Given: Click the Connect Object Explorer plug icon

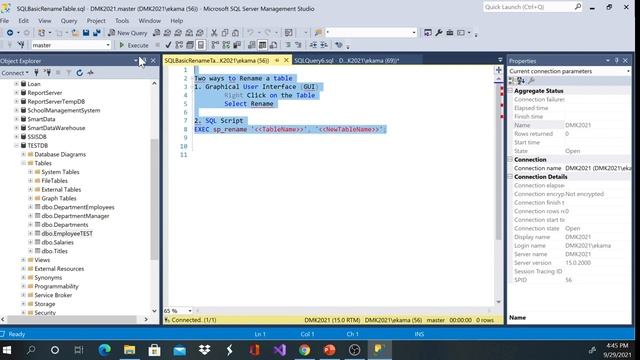Looking at the screenshot, I should (x=36, y=73).
